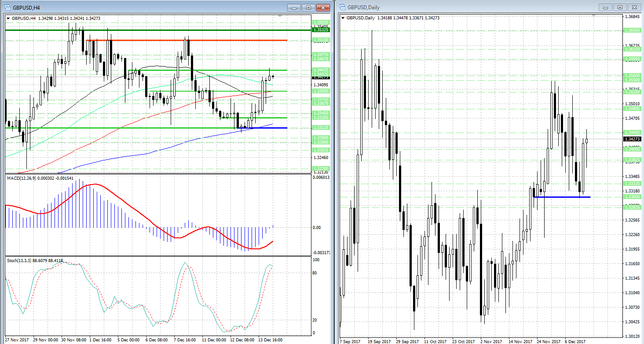Open the triangle dropdown beside GBPUSD,Daily chart label
The height and width of the screenshot is (344, 644).
pos(343,18)
